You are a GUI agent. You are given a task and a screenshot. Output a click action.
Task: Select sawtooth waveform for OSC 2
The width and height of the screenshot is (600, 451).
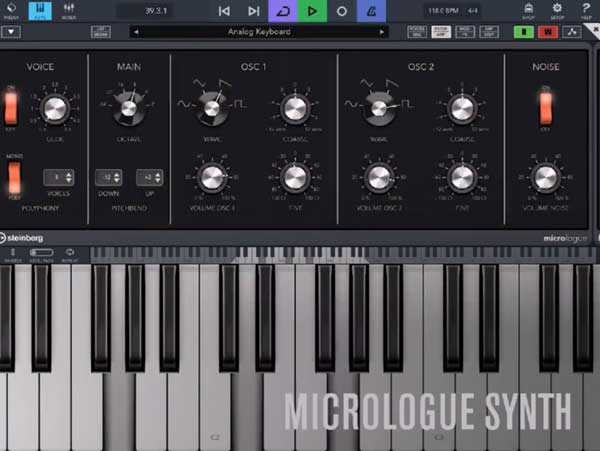coord(392,83)
